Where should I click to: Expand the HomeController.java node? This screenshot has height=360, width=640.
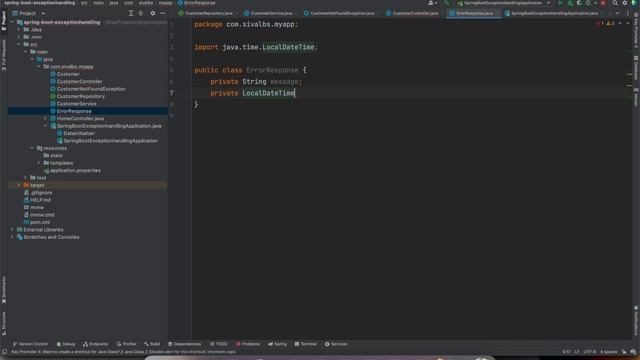click(x=46, y=118)
